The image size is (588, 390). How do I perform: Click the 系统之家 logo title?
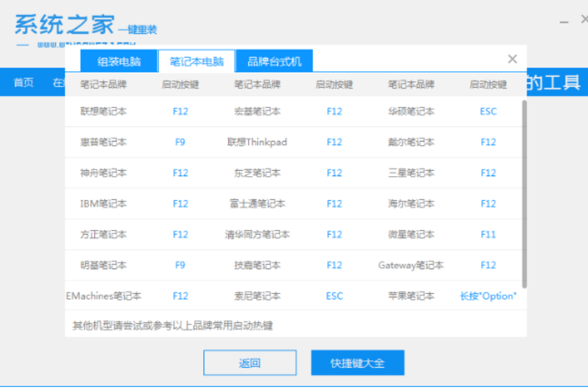(64, 24)
